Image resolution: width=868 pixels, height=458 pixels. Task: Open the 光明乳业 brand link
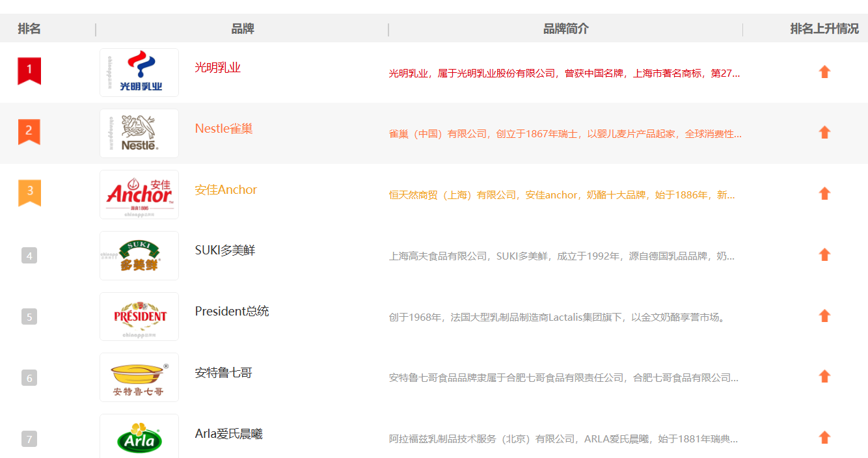click(218, 68)
